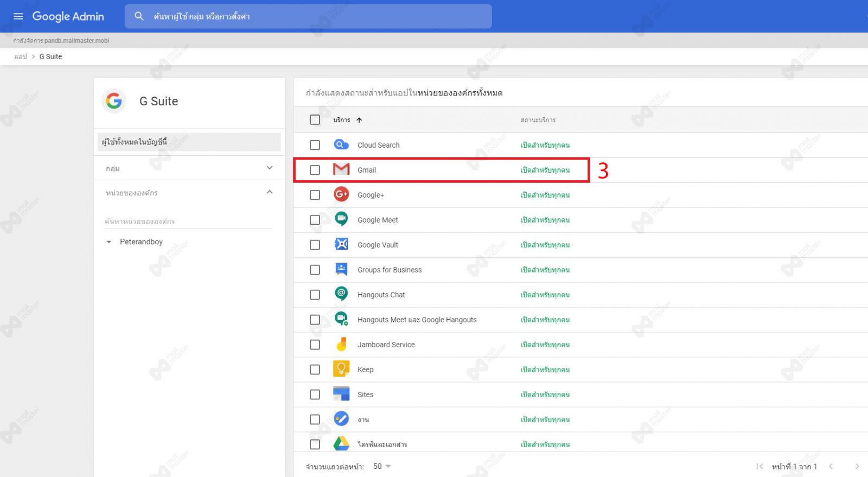Click the สถานะบริการ column header
Image resolution: width=868 pixels, height=477 pixels.
click(x=538, y=120)
